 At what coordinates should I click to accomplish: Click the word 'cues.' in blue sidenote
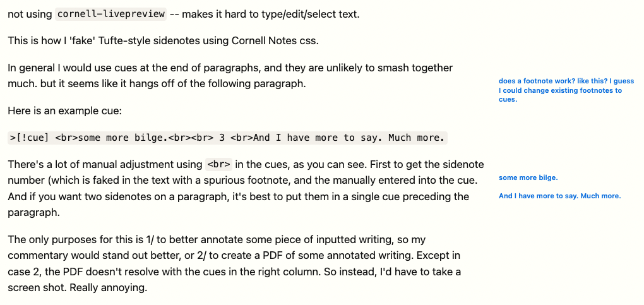point(508,100)
